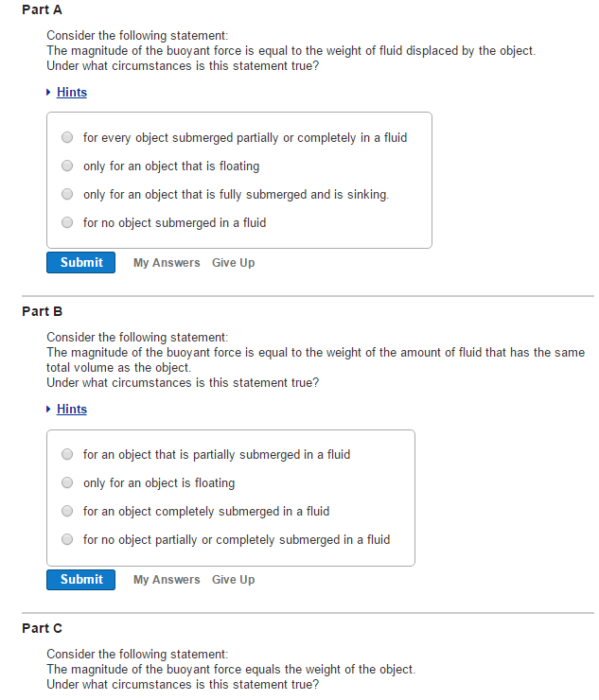The width and height of the screenshot is (599, 700).
Task: Pick 'for no object partially or completely submerged'
Action: [67, 539]
